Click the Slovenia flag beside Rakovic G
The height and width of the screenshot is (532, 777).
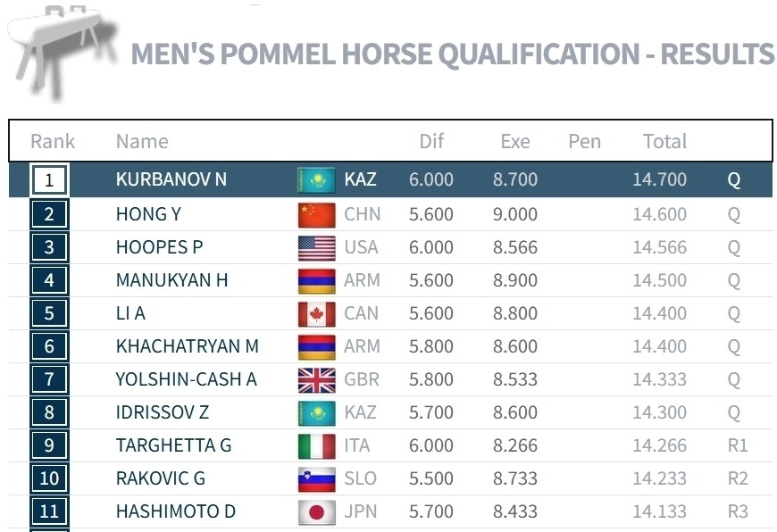point(316,478)
